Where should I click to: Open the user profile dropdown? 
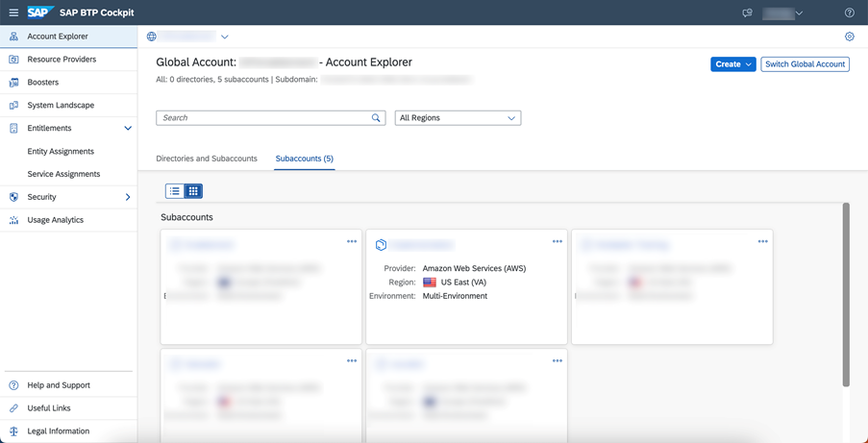coord(782,12)
